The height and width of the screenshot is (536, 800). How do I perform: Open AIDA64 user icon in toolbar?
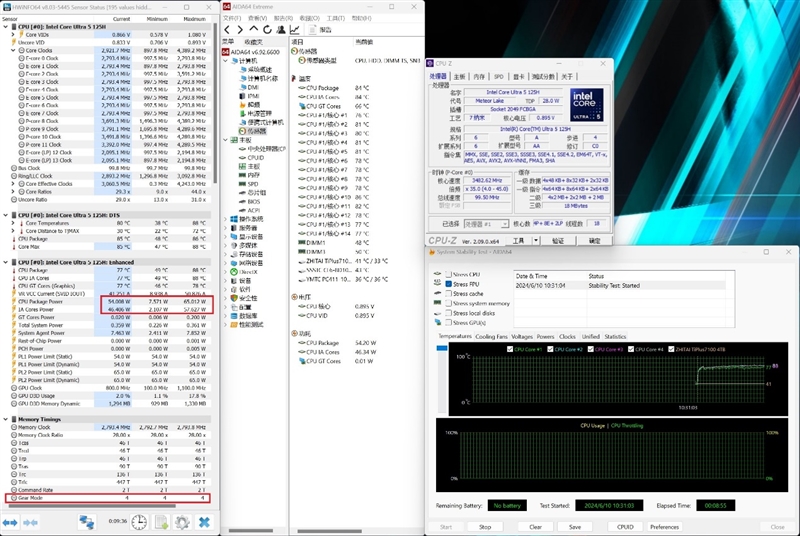(281, 30)
